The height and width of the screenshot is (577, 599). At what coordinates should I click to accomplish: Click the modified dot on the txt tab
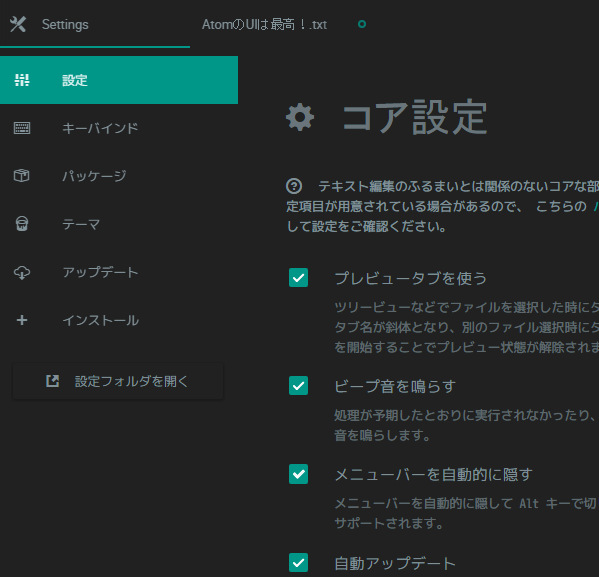pos(362,24)
